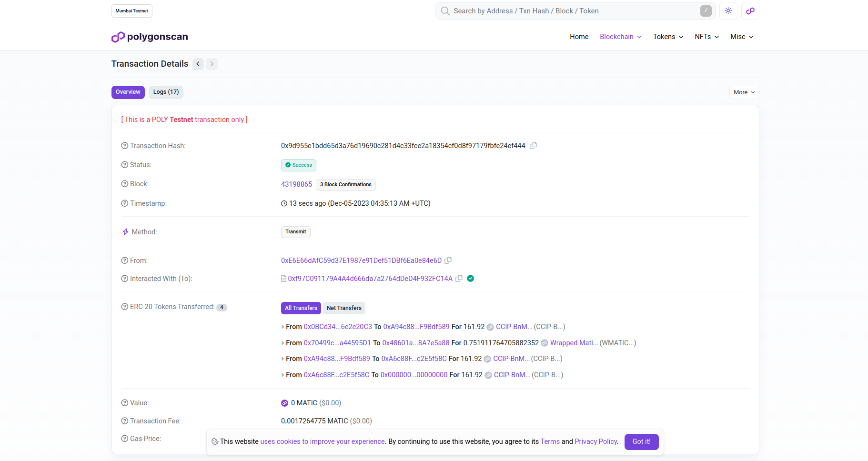Click the clock icon beside timestamp
The width and height of the screenshot is (868, 461).
pyautogui.click(x=284, y=203)
